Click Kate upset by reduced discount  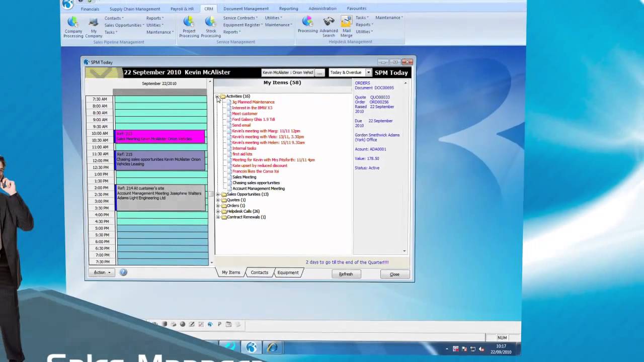click(260, 165)
